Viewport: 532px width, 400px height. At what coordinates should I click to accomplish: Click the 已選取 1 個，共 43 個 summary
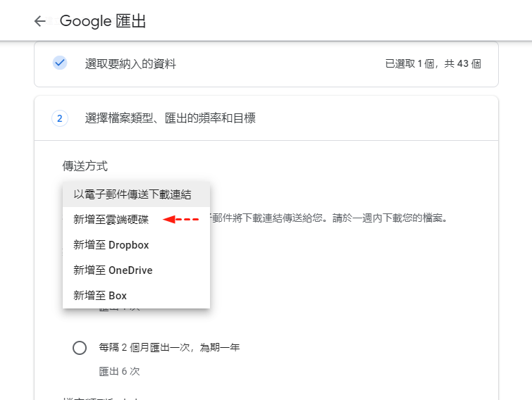pos(433,64)
